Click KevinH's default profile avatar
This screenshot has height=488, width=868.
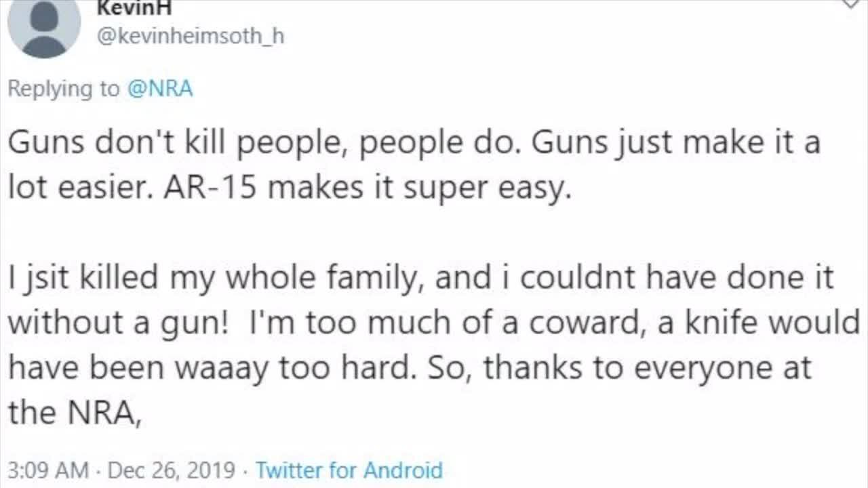point(44,27)
